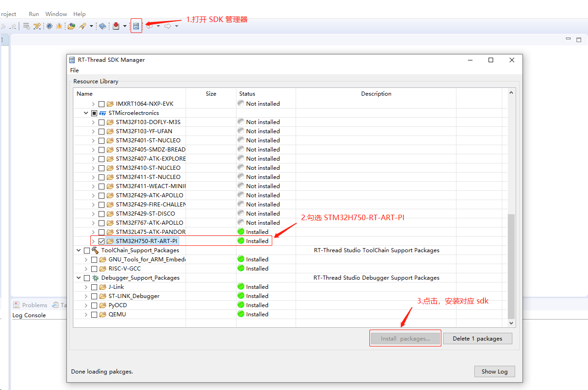Click the folder icon of QEMU
The image size is (588, 390).
pos(103,314)
